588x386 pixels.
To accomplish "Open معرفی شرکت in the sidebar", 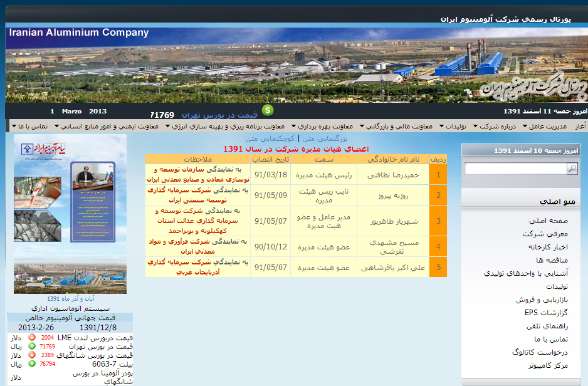I will [x=545, y=234].
